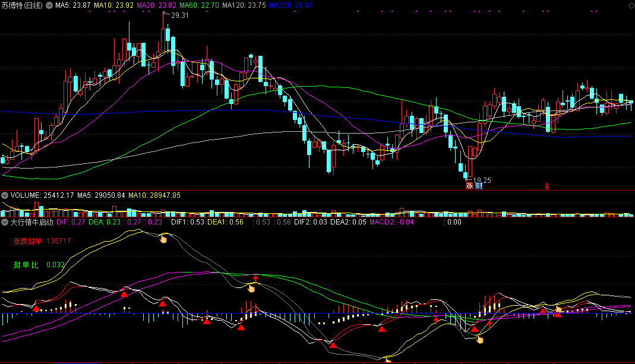Viewport: 635px width, 364px height.
Task: Expand the VOLUME indicator menu chevron
Action: 5,195
